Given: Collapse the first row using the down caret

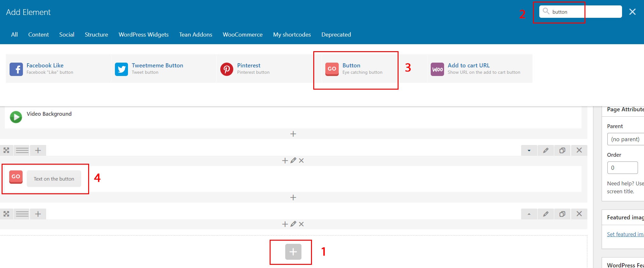Looking at the screenshot, I should pyautogui.click(x=529, y=150).
